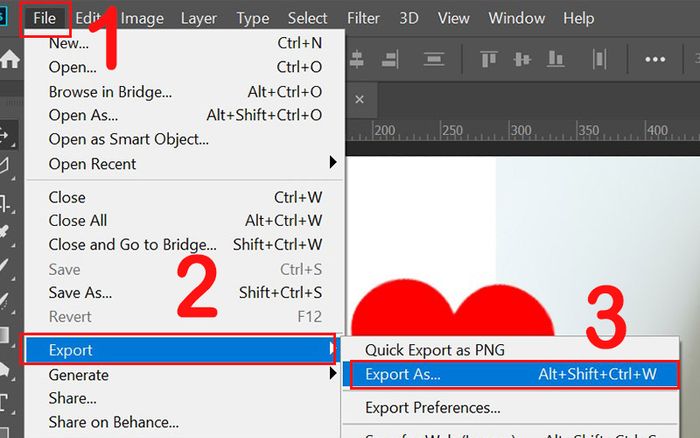
Task: Choose Close All menu entry
Action: tap(185, 221)
